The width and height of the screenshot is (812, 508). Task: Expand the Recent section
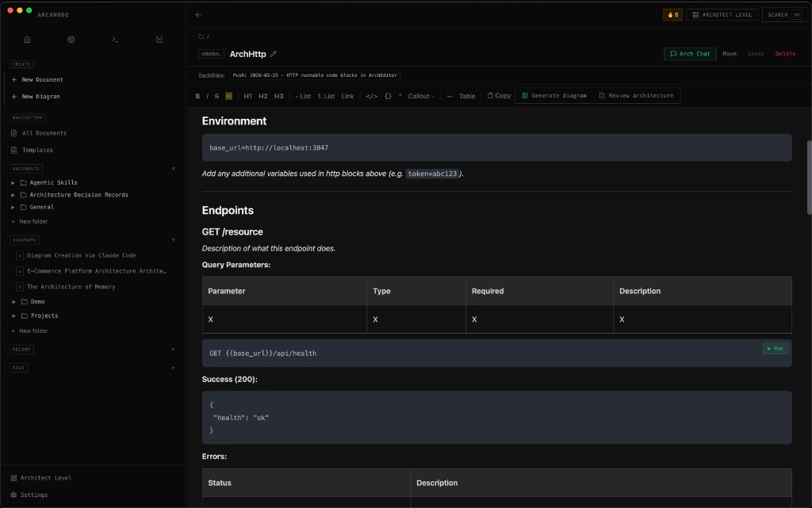point(174,349)
